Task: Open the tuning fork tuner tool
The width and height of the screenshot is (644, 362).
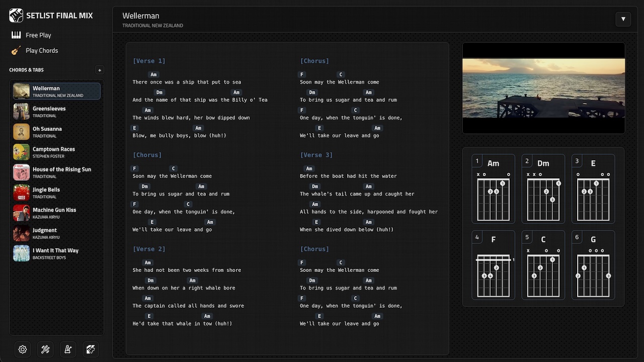Action: coord(45,349)
